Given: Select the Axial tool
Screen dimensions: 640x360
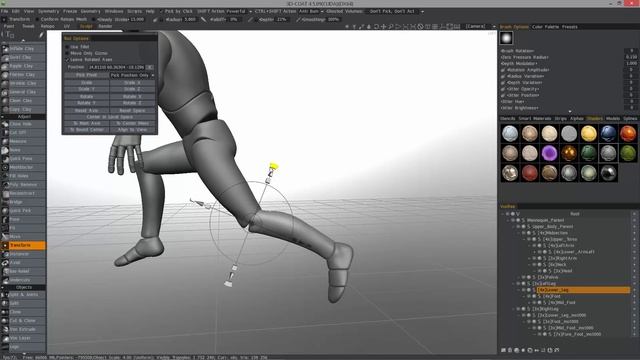Looking at the screenshot, I should (23, 262).
